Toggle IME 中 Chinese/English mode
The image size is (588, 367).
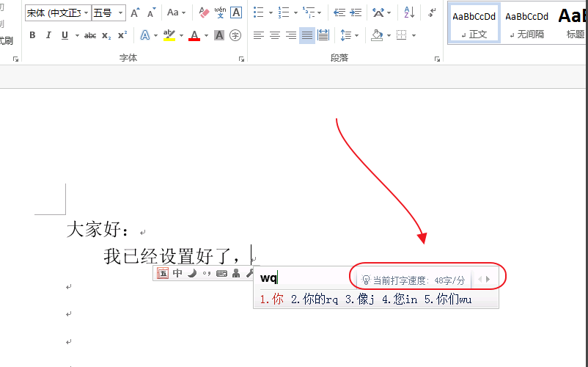177,273
